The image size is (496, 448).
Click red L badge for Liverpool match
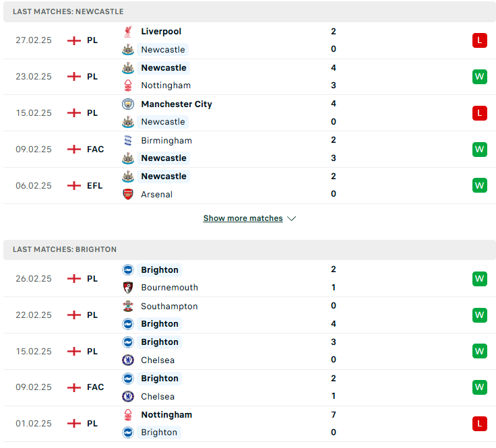[480, 40]
